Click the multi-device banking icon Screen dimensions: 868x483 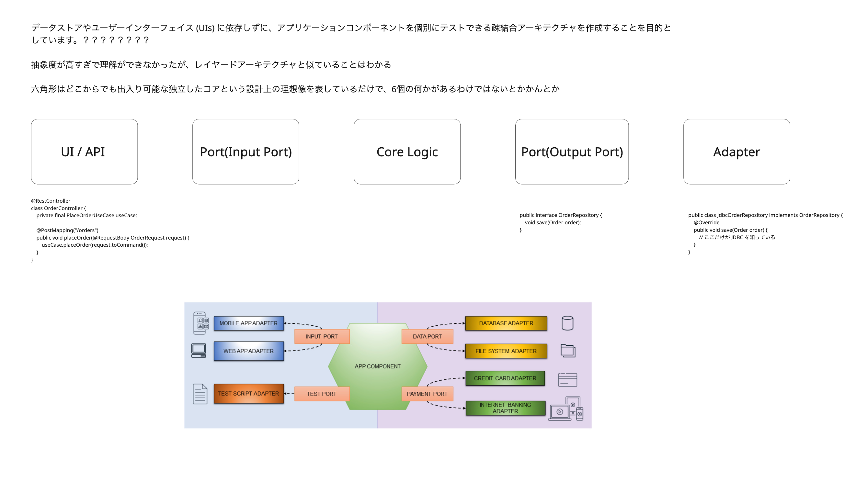(566, 409)
